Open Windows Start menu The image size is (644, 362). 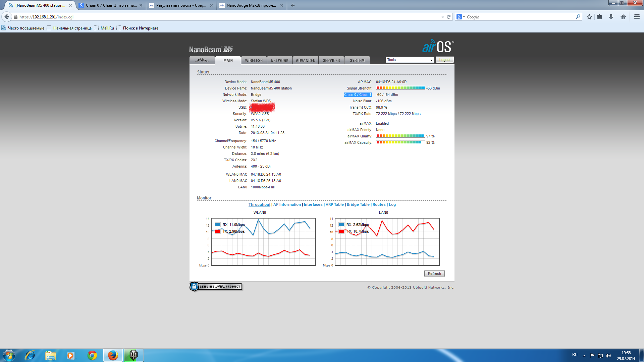click(9, 355)
